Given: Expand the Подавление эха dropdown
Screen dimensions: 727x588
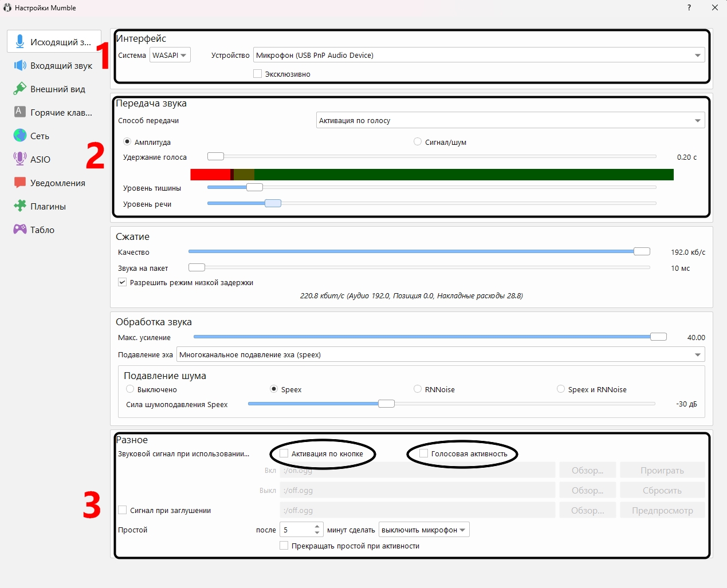Looking at the screenshot, I should (441, 354).
